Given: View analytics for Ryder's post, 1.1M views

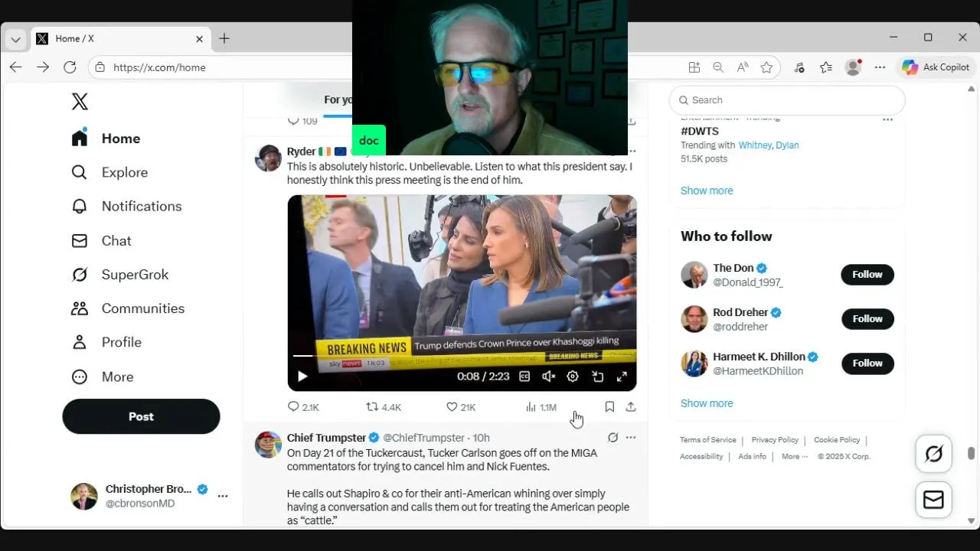Looking at the screenshot, I should pos(541,407).
